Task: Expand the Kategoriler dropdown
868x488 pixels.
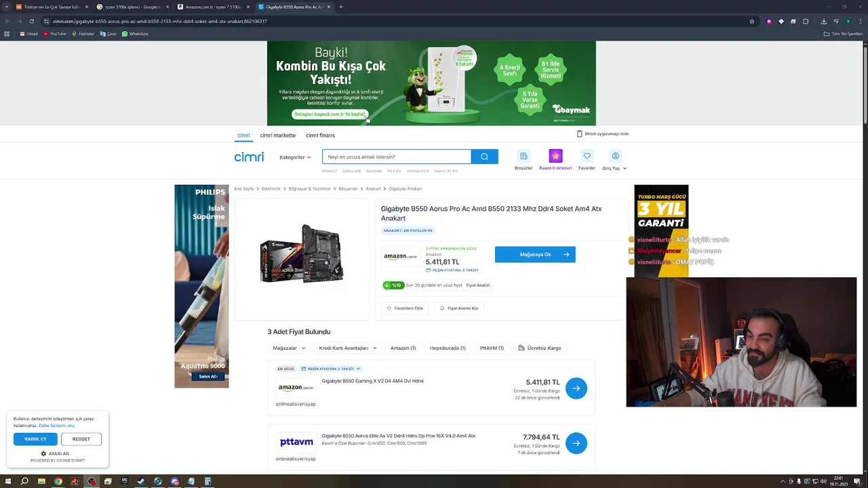Action: [x=295, y=157]
